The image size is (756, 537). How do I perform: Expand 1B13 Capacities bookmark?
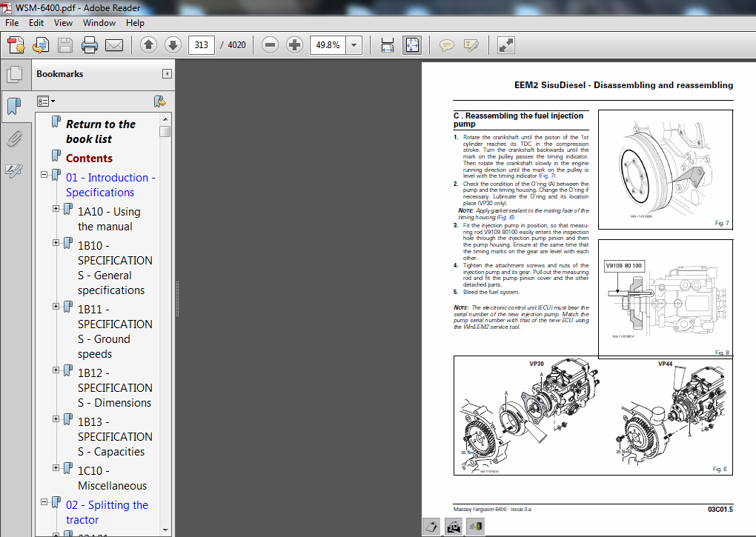pos(56,419)
